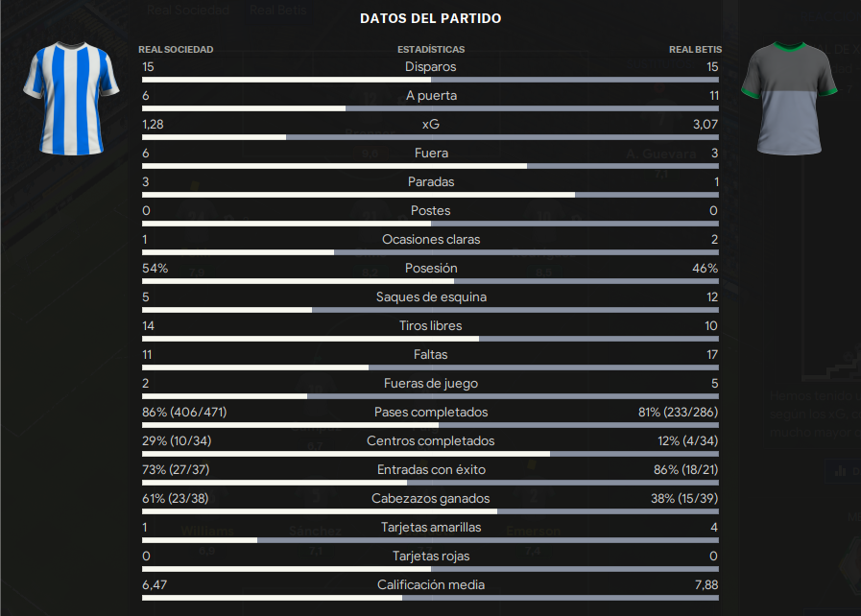Open the faded Real Betis tab
The width and height of the screenshot is (861, 616).
(277, 10)
